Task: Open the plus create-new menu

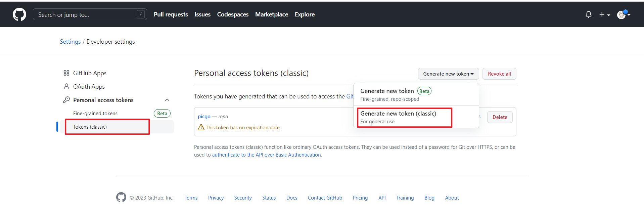Action: click(x=605, y=14)
